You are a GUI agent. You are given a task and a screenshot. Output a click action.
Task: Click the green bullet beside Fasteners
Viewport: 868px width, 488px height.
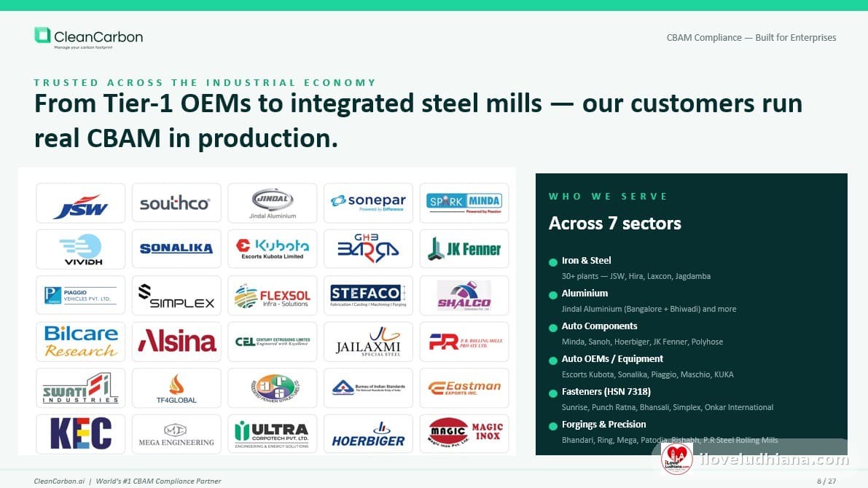click(x=552, y=393)
